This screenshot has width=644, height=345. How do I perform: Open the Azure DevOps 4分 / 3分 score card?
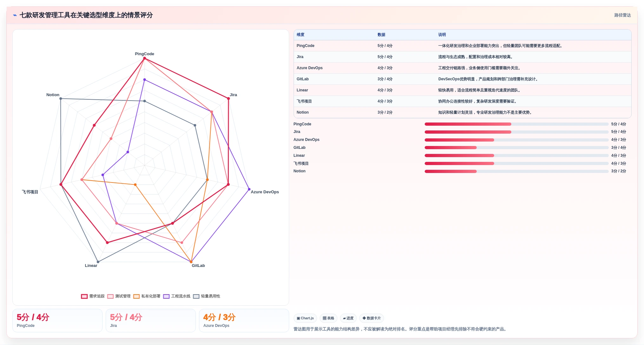(x=244, y=321)
